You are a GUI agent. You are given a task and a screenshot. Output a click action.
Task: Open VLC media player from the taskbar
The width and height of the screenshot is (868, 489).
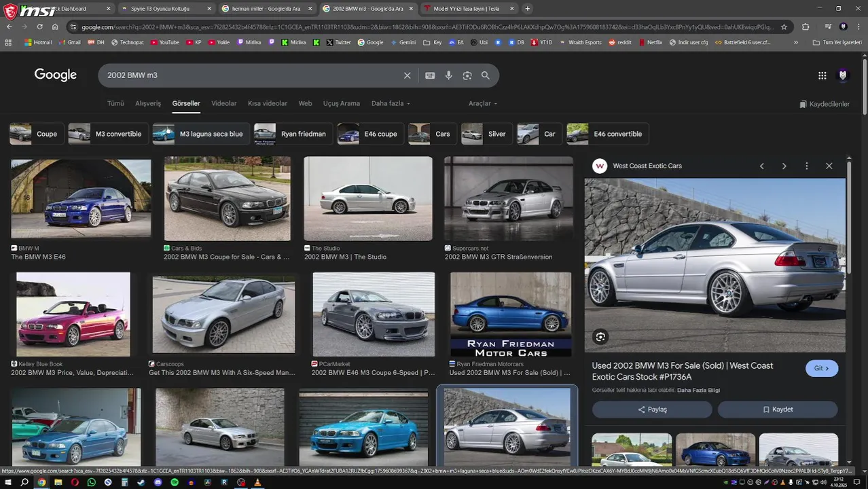point(257,482)
